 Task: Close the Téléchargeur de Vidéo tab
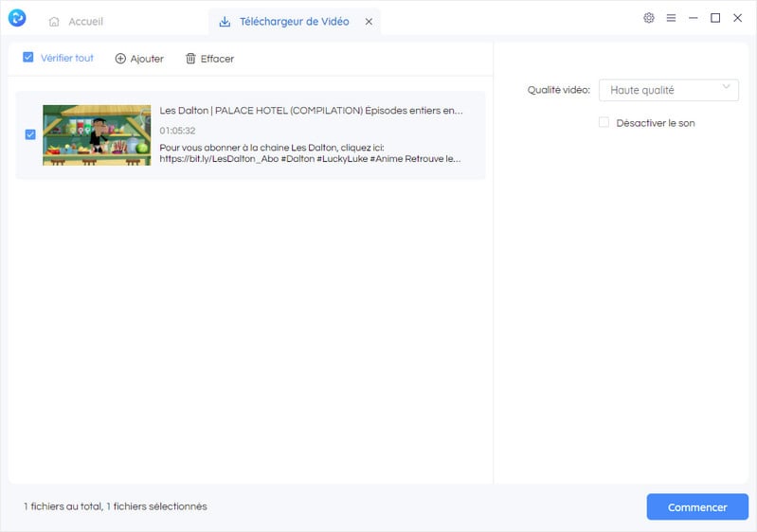point(369,22)
